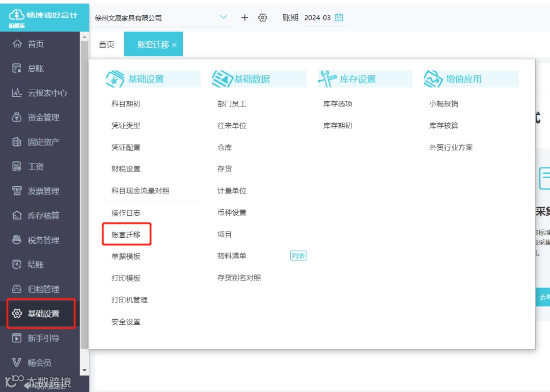Click the 账期 2024-03 date field
The image size is (550, 392).
(324, 17)
